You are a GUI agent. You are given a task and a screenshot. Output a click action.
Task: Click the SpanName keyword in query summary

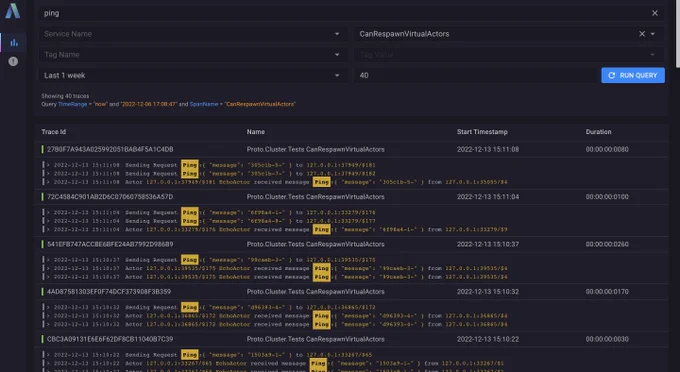pyautogui.click(x=203, y=104)
